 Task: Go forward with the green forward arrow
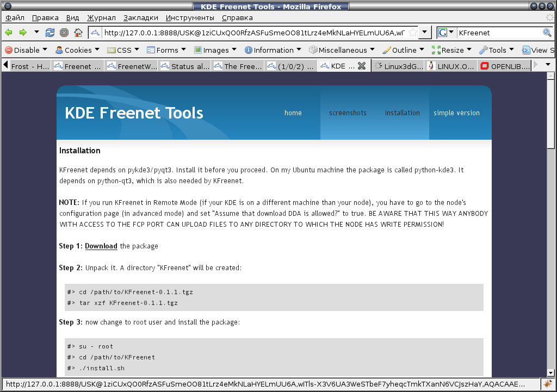coord(23,33)
